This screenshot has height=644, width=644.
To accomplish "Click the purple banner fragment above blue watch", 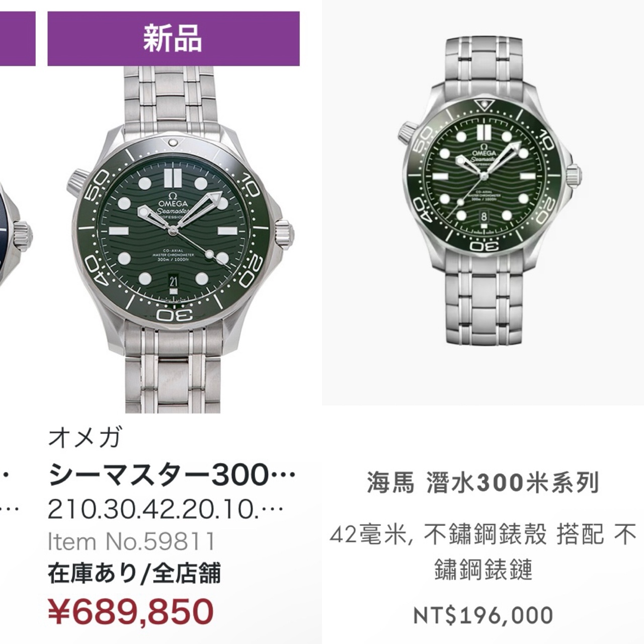I will [18, 39].
